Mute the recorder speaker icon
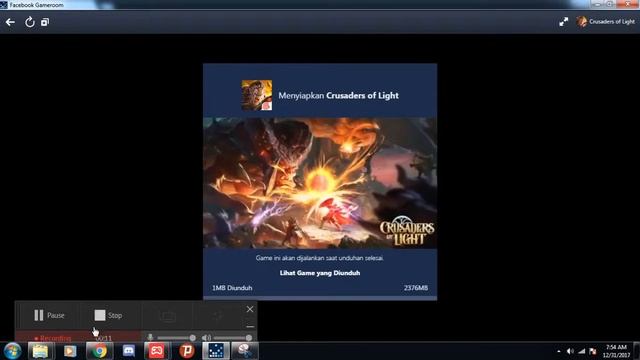This screenshot has height=360, width=640. (x=207, y=338)
